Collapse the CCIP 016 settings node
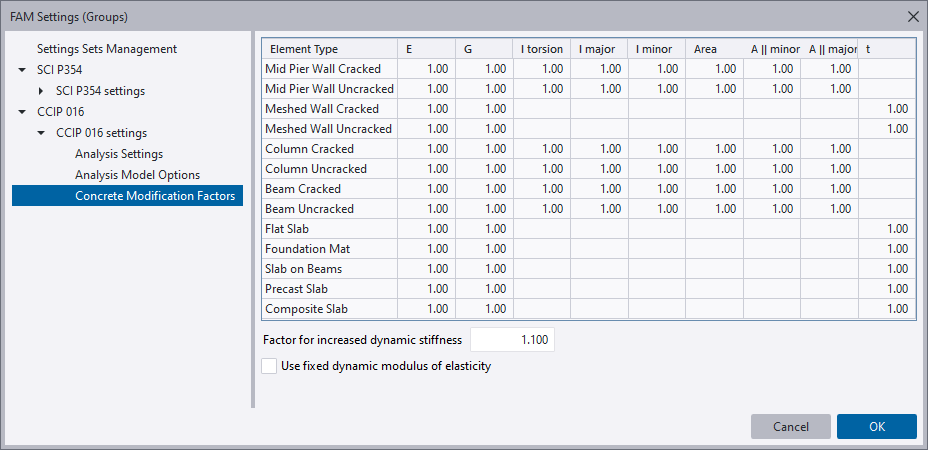928x450 pixels. pyautogui.click(x=42, y=133)
